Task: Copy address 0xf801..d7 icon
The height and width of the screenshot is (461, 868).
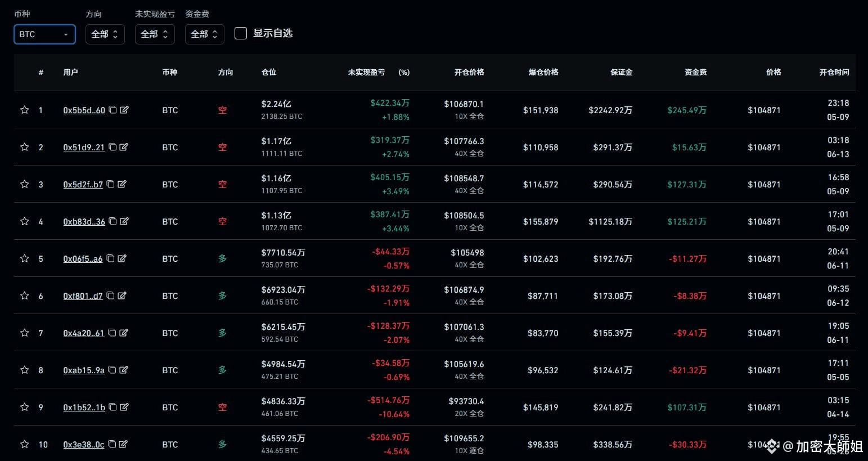Action: coord(111,296)
